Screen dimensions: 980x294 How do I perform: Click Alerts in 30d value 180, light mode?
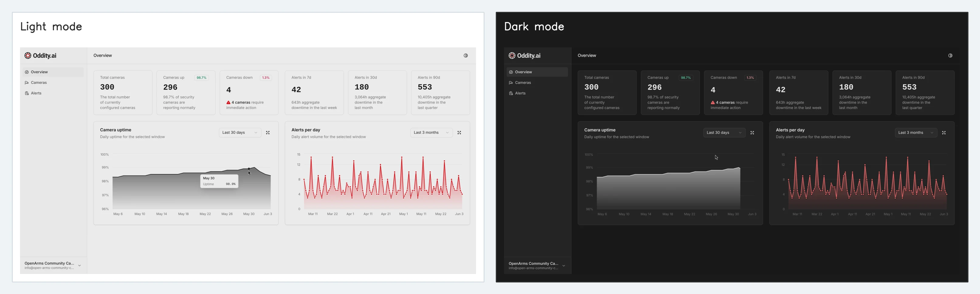[362, 87]
